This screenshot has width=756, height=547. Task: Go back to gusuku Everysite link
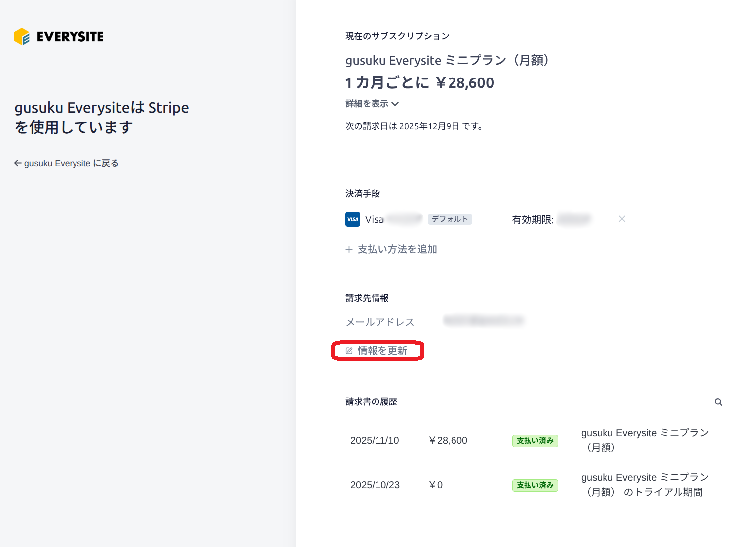coord(67,163)
